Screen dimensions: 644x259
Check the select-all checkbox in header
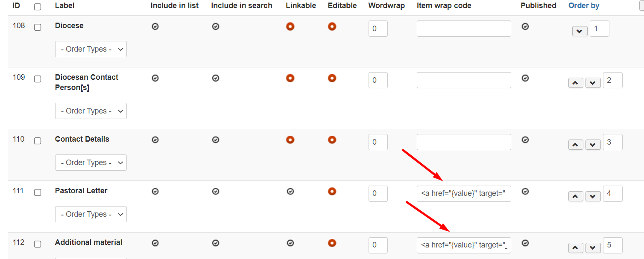(x=38, y=7)
